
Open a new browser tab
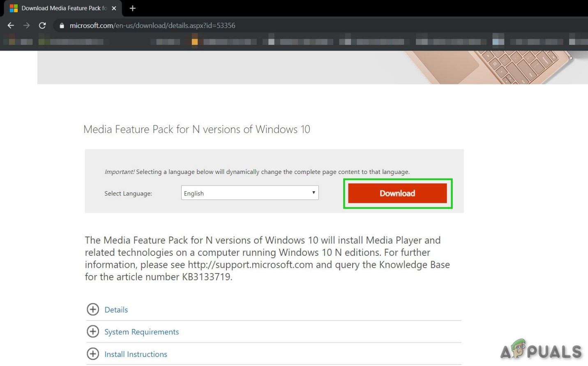coord(132,8)
